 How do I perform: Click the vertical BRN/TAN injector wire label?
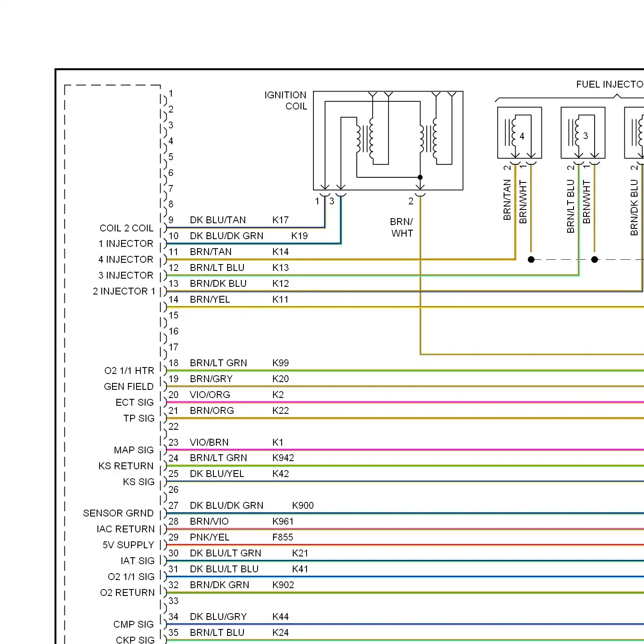pyautogui.click(x=507, y=200)
